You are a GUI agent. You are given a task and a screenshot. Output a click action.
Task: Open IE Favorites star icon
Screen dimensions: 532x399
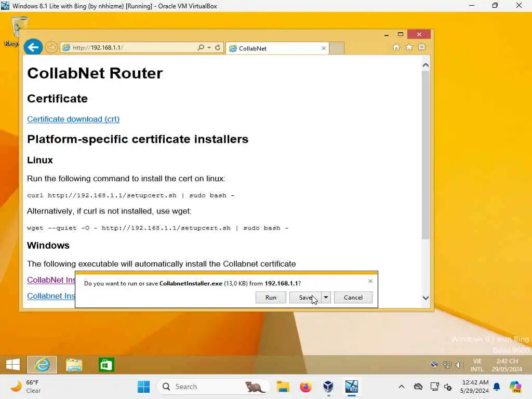pyautogui.click(x=409, y=47)
